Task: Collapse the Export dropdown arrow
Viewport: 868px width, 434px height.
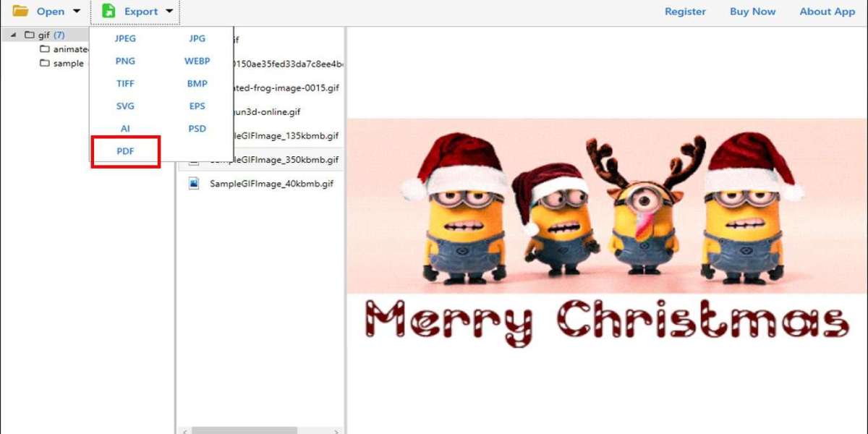Action: coord(169,12)
